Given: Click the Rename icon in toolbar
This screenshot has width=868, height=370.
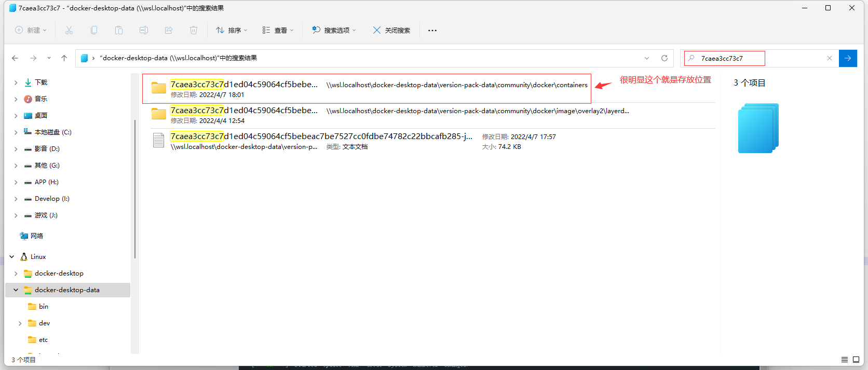Looking at the screenshot, I should pos(144,30).
